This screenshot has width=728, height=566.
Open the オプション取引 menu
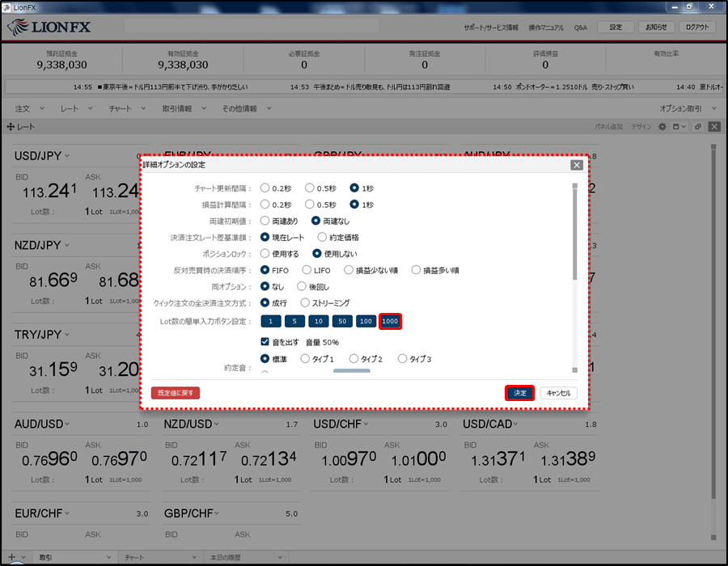688,108
